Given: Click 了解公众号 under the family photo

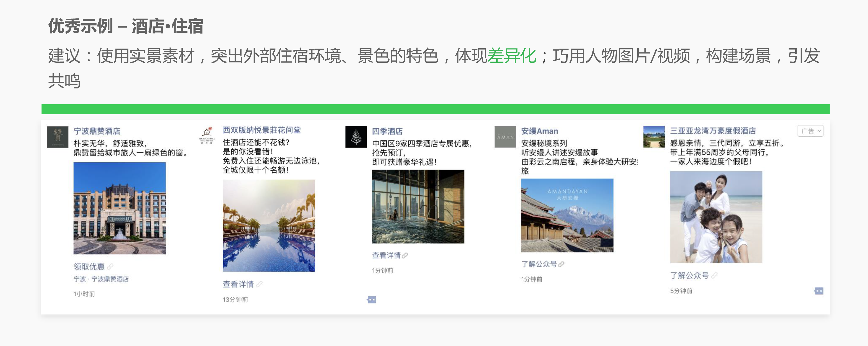Looking at the screenshot, I should click(689, 275).
